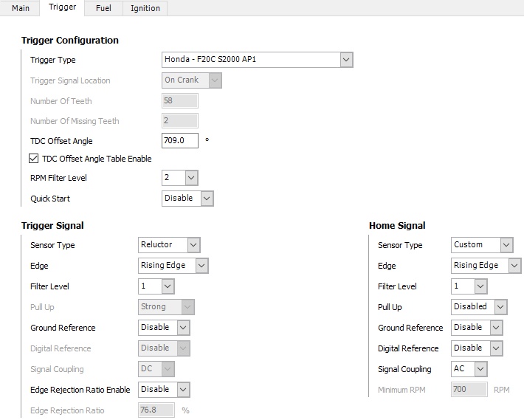Click the Home Signal heading
This screenshot has height=420, width=524.
(x=397, y=226)
